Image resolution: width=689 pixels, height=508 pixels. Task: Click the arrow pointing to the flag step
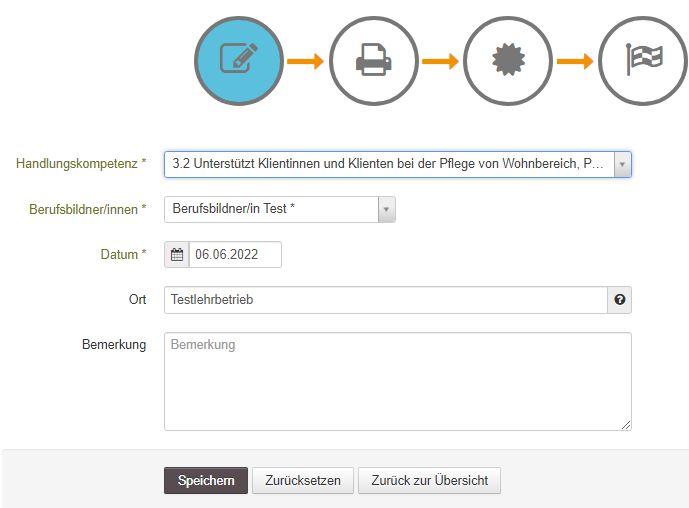pyautogui.click(x=575, y=62)
